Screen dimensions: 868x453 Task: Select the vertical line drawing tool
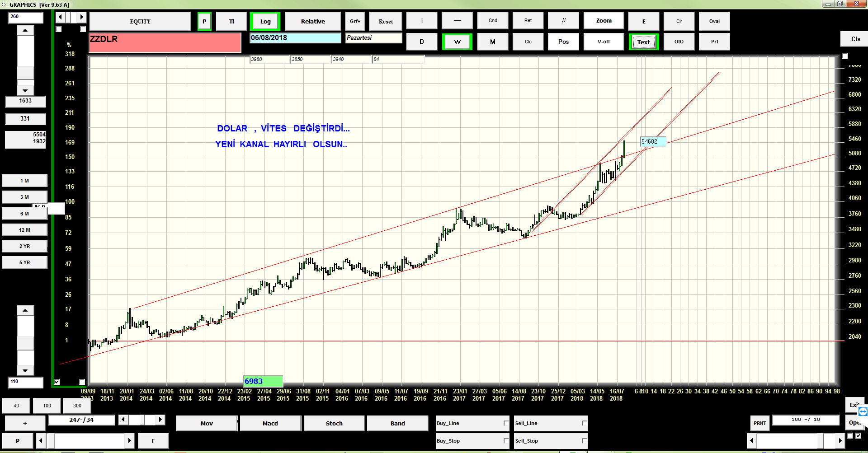click(x=422, y=21)
